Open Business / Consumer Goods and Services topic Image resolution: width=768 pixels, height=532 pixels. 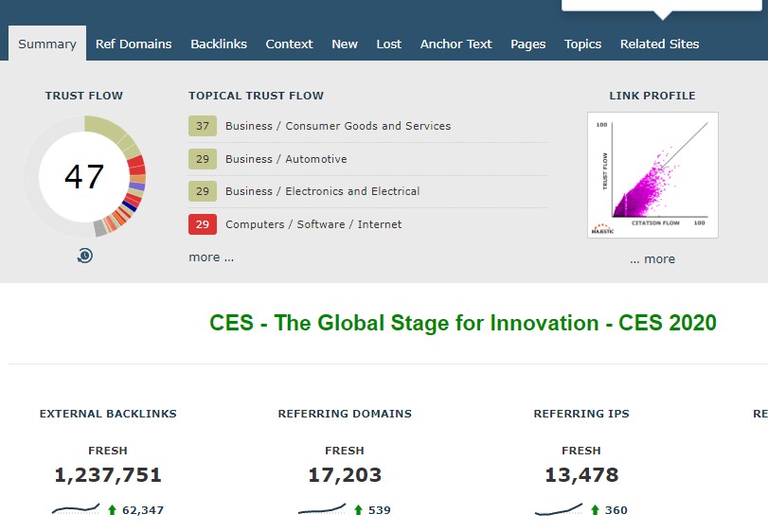pyautogui.click(x=338, y=126)
